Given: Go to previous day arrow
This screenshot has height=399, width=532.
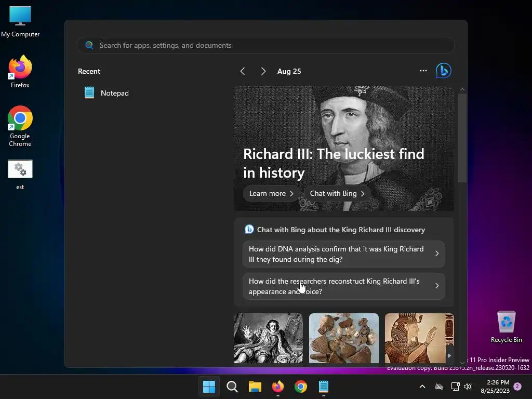Looking at the screenshot, I should pyautogui.click(x=243, y=71).
